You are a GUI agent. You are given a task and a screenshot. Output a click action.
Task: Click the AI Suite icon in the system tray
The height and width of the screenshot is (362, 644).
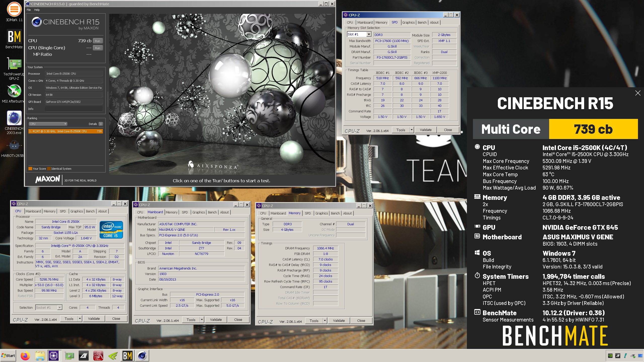tap(618, 356)
